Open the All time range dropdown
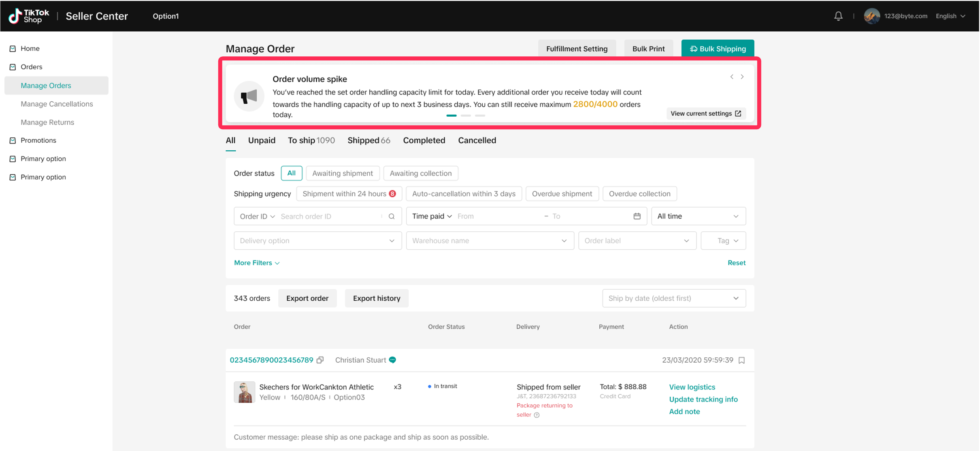Viewport: 980px width, 451px height. pos(698,216)
